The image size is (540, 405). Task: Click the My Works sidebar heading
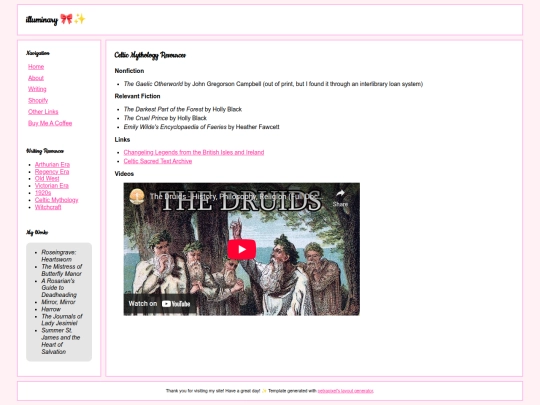tap(37, 232)
